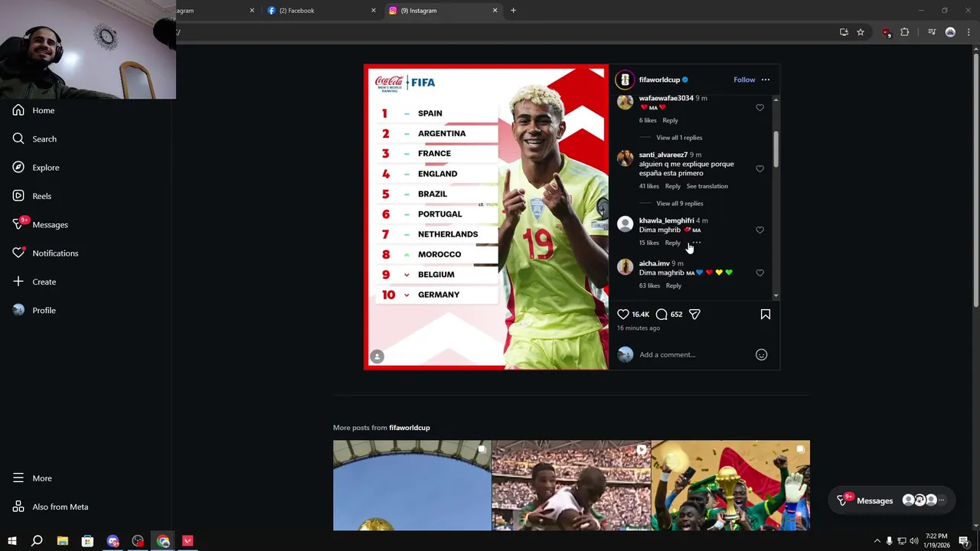Click the install app icon in address bar
980x551 pixels.
click(844, 32)
